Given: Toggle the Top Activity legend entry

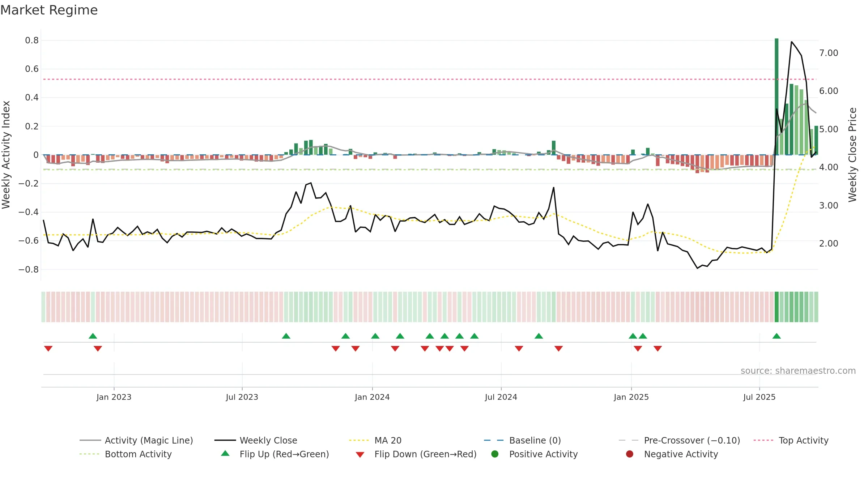Looking at the screenshot, I should point(791,440).
